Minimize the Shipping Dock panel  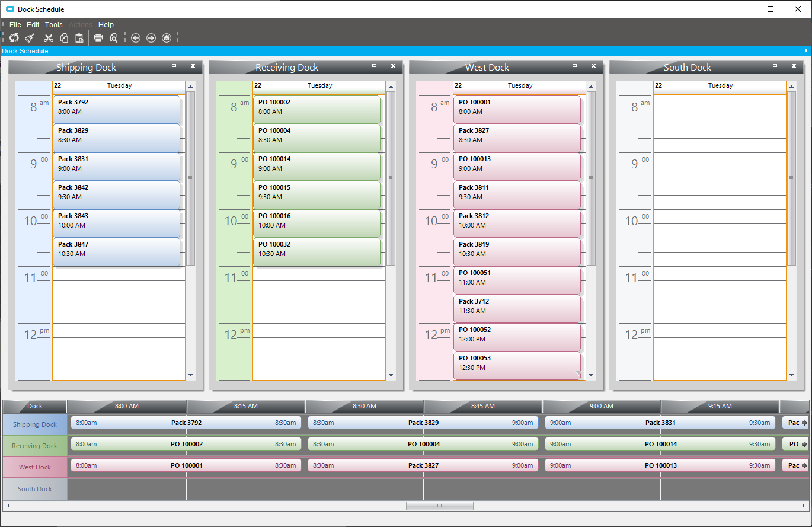pos(174,66)
